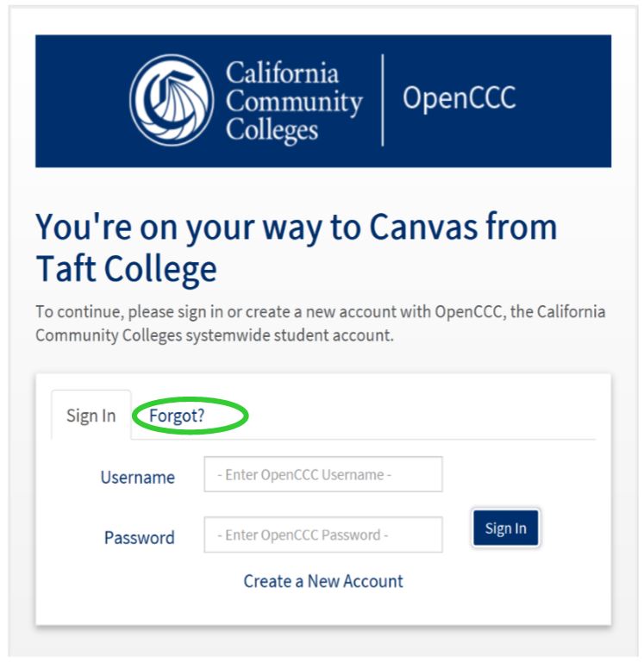Click the Username field label
The image size is (644, 663).
pyautogui.click(x=137, y=477)
